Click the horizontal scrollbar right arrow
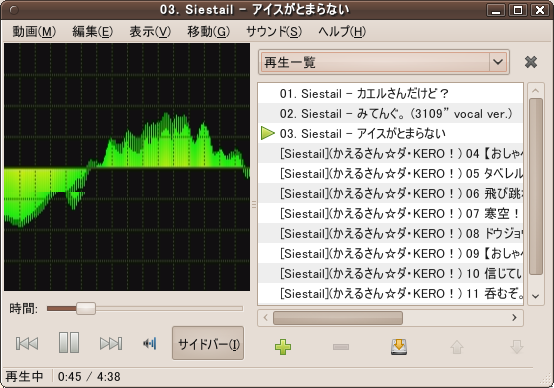Viewport: 554px width, 388px height. [x=514, y=318]
